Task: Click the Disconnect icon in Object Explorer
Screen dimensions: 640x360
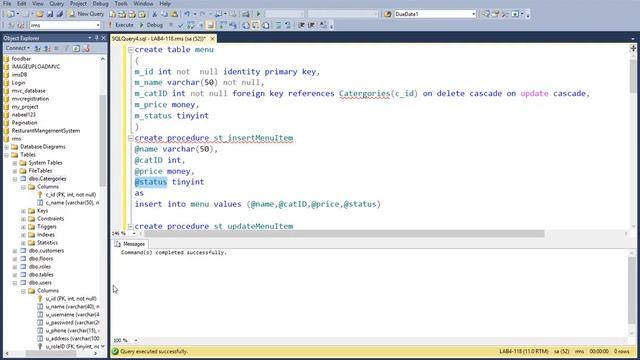Action: click(47, 49)
